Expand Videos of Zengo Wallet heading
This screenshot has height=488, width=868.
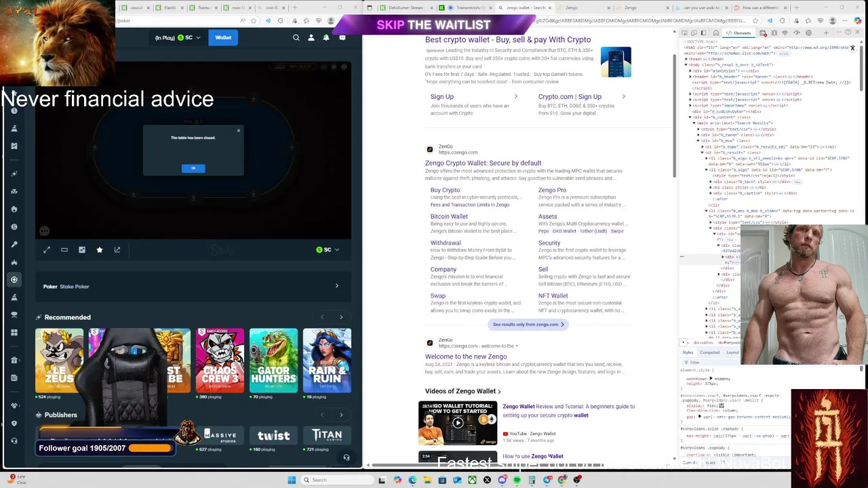pyautogui.click(x=462, y=391)
